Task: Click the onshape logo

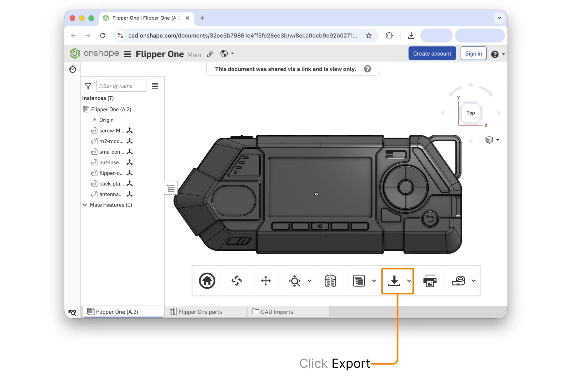Action: tap(94, 53)
